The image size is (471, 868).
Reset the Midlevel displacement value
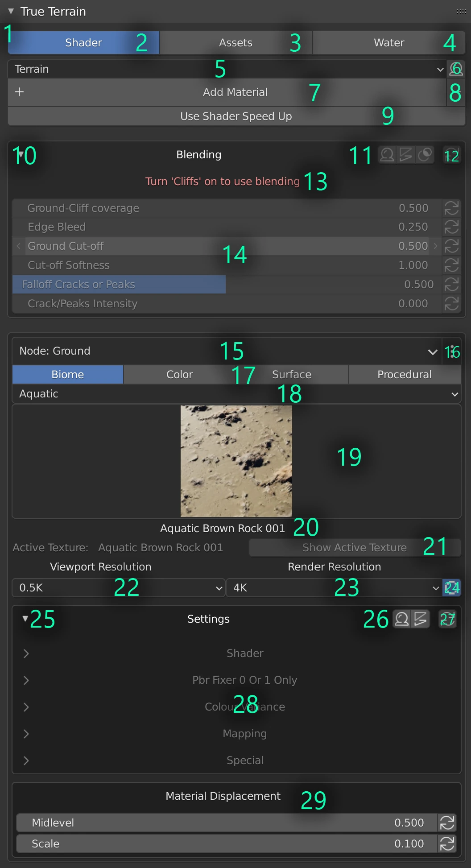point(447,823)
